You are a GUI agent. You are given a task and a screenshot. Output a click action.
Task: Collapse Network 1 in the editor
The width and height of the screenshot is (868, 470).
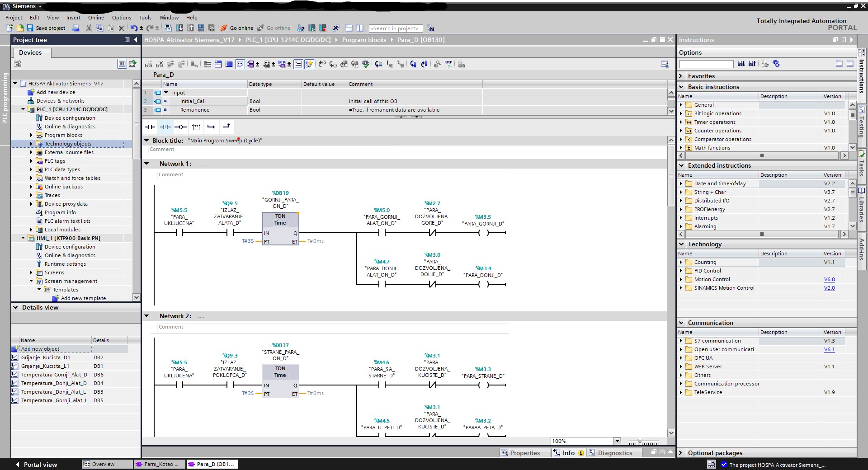tap(146, 164)
